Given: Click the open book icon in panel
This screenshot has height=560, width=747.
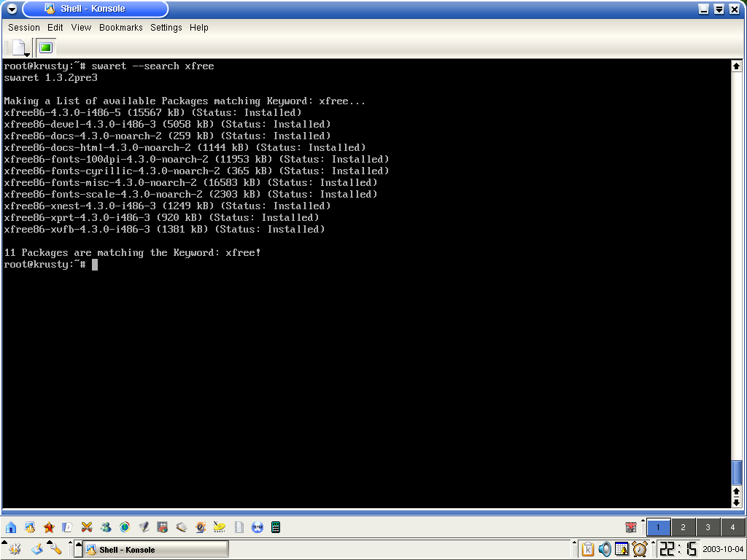Looking at the screenshot, I should [182, 527].
